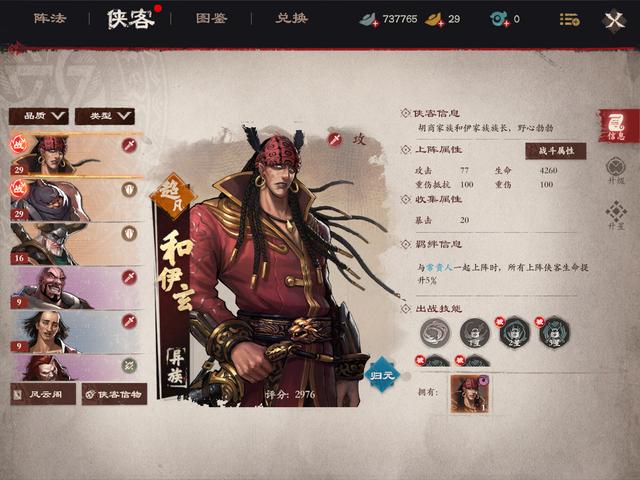The width and height of the screenshot is (640, 480).
Task: Open the 信息 side tab icon
Action: pos(617,126)
